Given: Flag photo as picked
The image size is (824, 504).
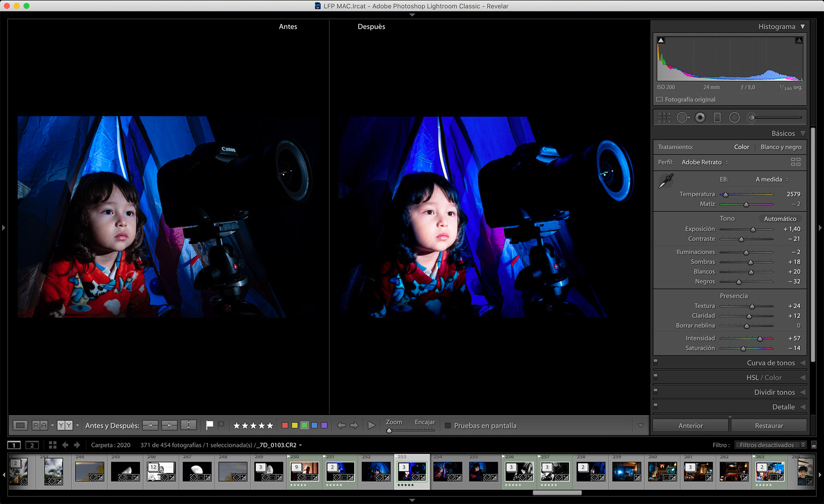Looking at the screenshot, I should [209, 425].
